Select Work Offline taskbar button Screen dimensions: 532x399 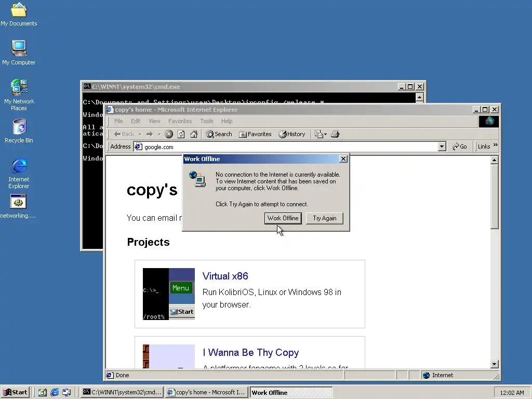pos(291,392)
